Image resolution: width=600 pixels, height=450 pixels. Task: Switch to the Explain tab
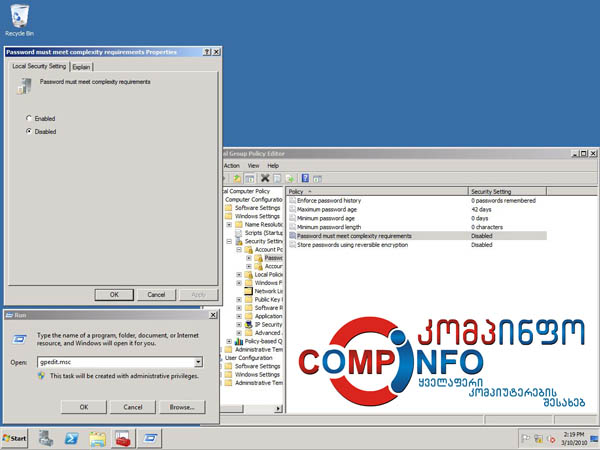(81, 67)
